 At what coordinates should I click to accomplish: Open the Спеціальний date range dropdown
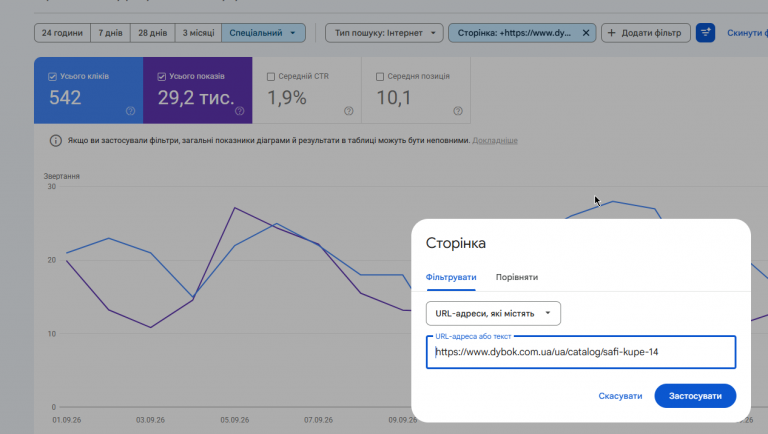264,33
